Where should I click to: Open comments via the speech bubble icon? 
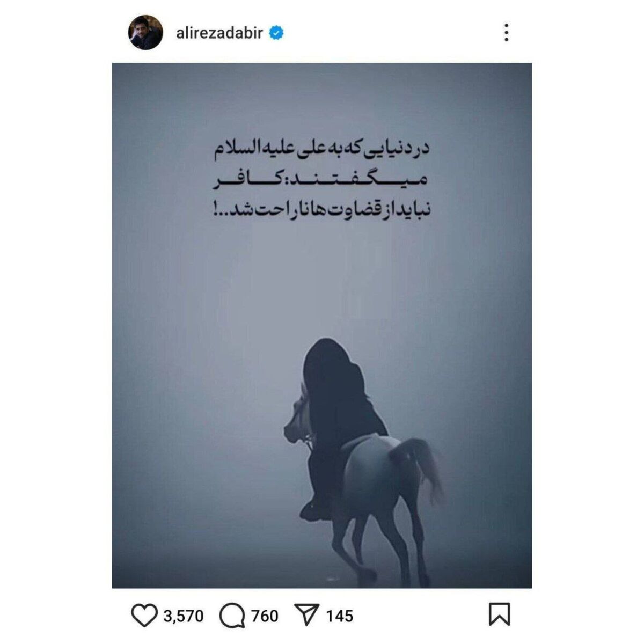232,616
